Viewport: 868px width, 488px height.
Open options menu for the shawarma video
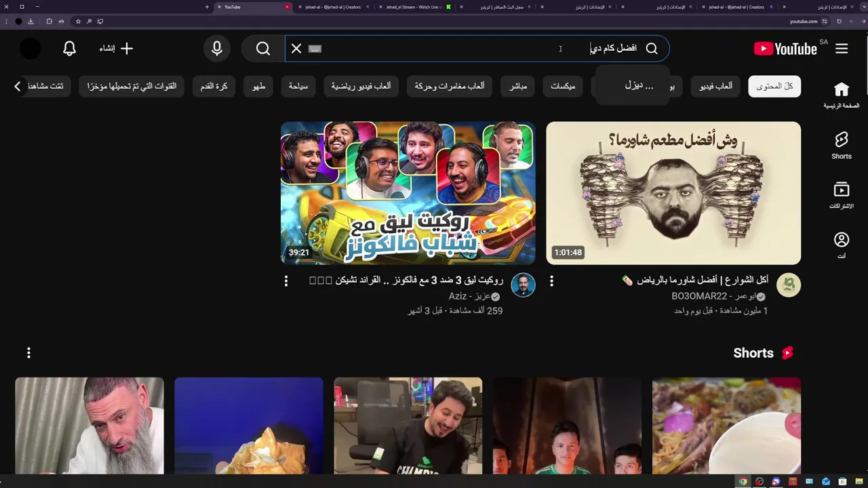pyautogui.click(x=551, y=281)
